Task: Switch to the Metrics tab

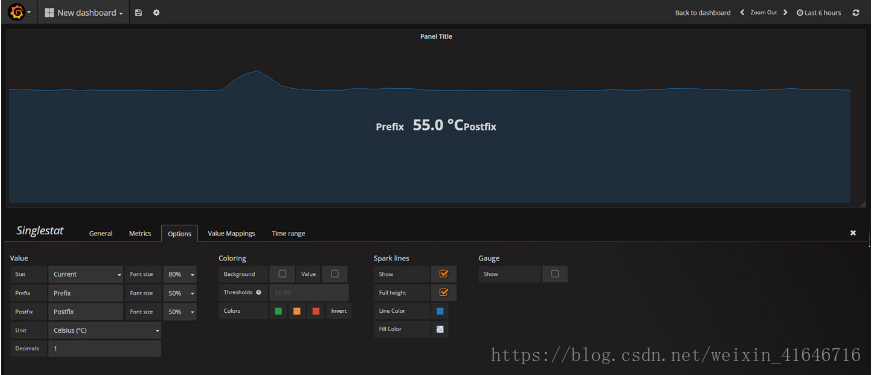Action: coord(140,234)
